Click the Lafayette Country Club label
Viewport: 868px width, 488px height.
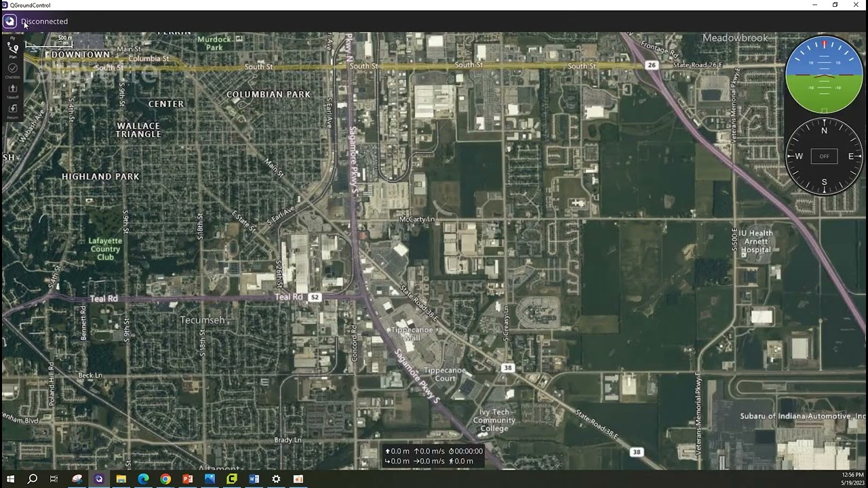[105, 249]
